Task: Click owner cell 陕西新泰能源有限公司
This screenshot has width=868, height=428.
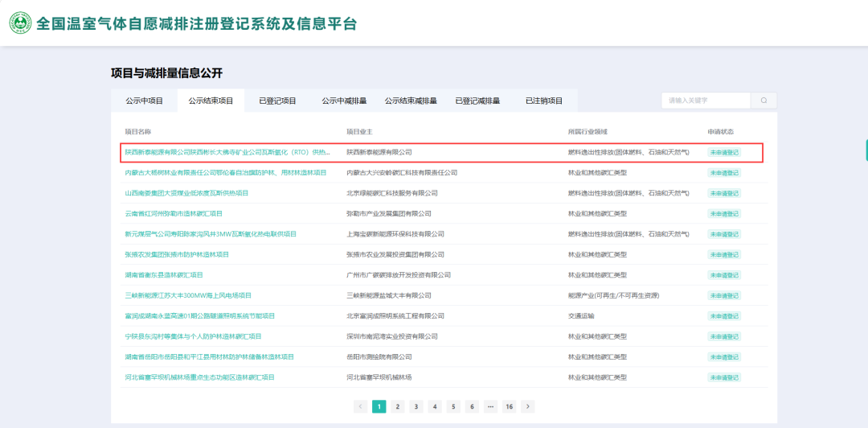Action: 379,152
